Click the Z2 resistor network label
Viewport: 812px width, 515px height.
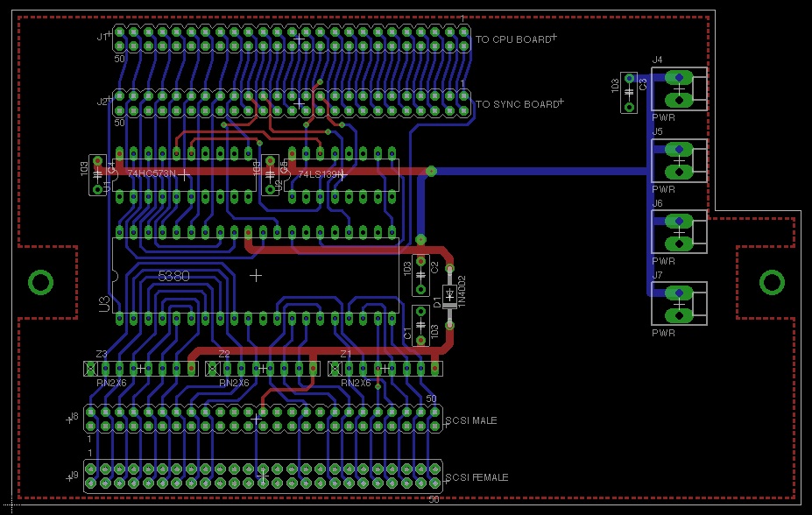tap(224, 354)
